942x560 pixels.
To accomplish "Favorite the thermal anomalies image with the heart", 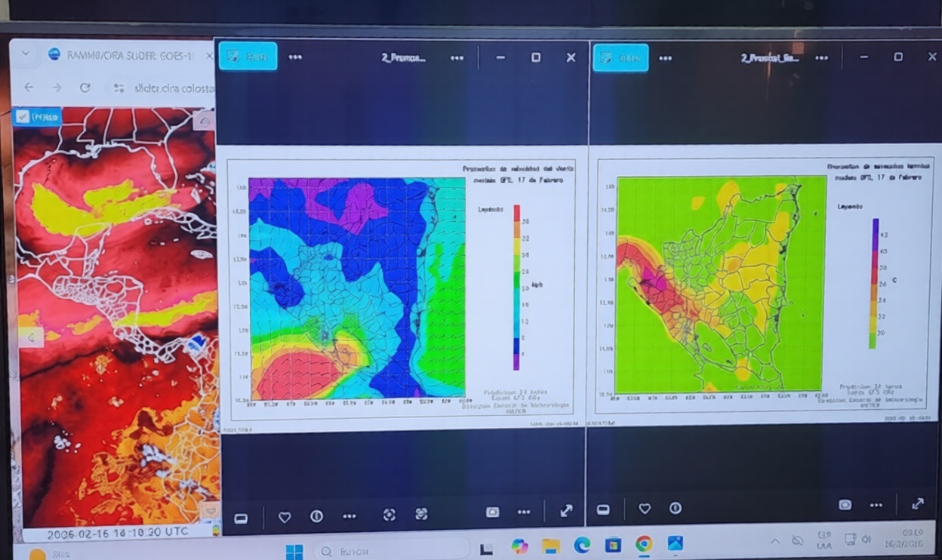I will click(644, 509).
